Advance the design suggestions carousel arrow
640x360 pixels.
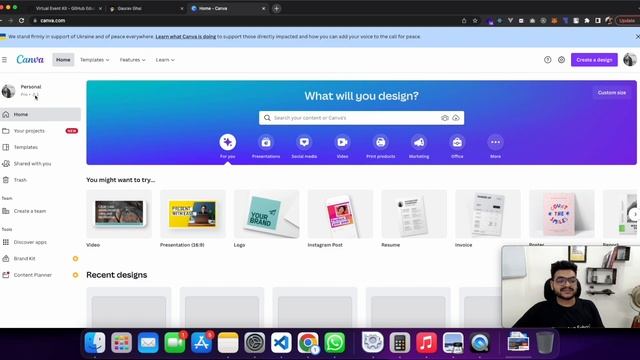[x=634, y=214]
